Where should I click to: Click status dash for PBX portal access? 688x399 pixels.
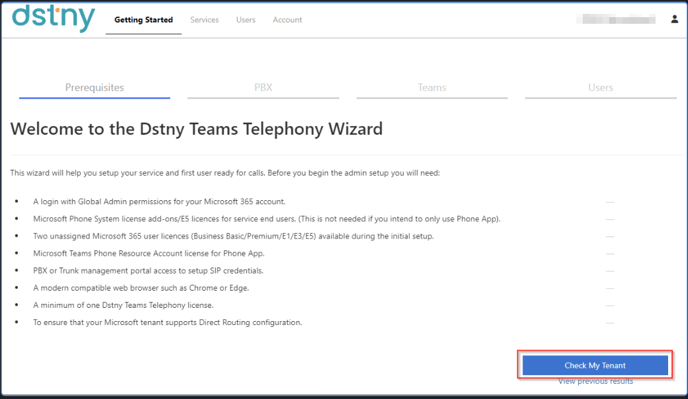pos(610,271)
